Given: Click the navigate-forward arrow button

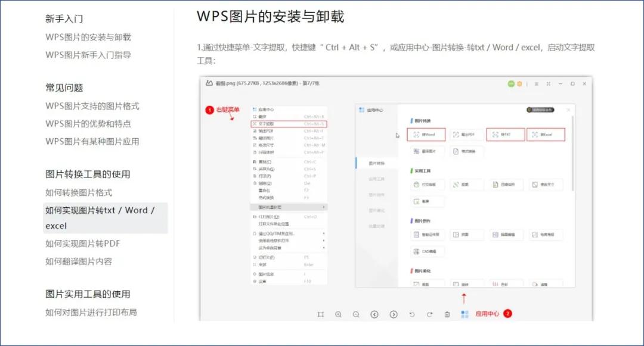Looking at the screenshot, I should [x=394, y=314].
